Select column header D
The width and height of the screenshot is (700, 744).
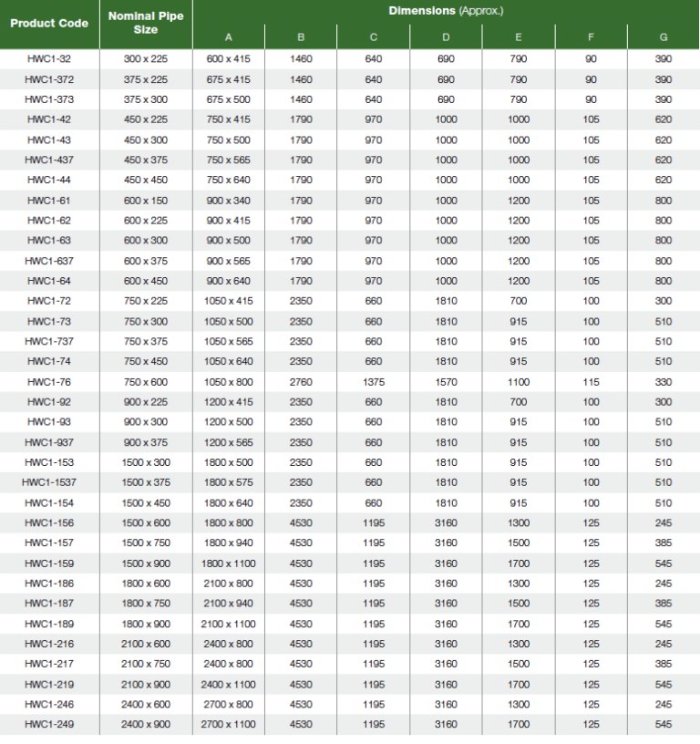pos(446,37)
